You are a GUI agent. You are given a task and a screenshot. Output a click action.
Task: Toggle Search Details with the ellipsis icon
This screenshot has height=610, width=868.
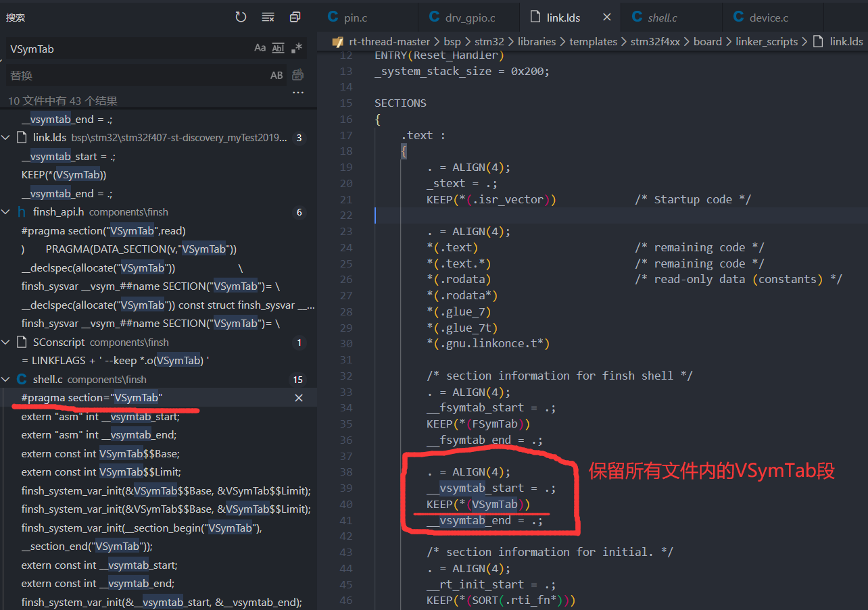point(298,92)
